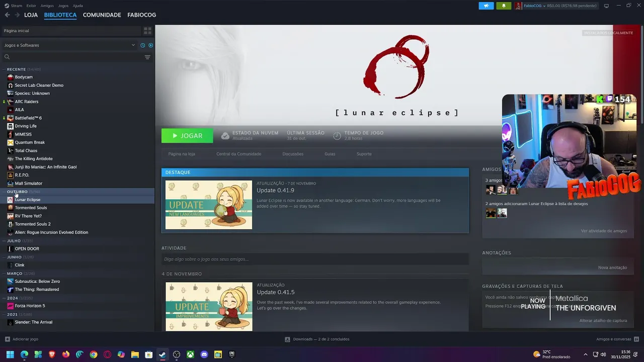The width and height of the screenshot is (644, 362).
Task: Click the activity comment input field
Action: tap(315, 259)
